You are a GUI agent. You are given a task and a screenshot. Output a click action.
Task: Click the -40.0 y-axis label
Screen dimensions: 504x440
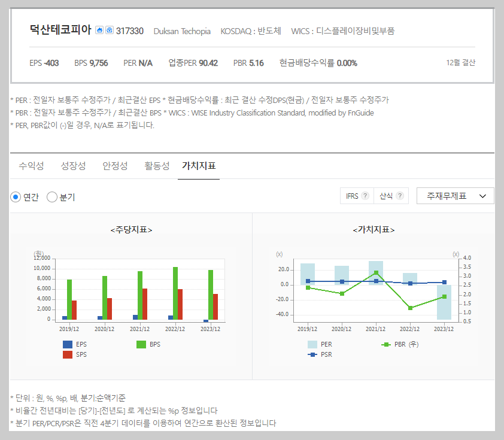point(282,314)
